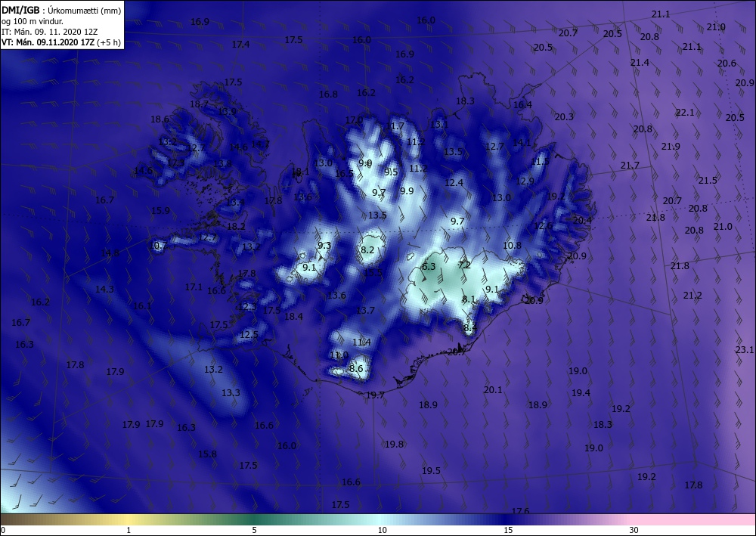Click the value 8.4 on the map
Image resolution: width=756 pixels, height=536 pixels.
pos(470,327)
